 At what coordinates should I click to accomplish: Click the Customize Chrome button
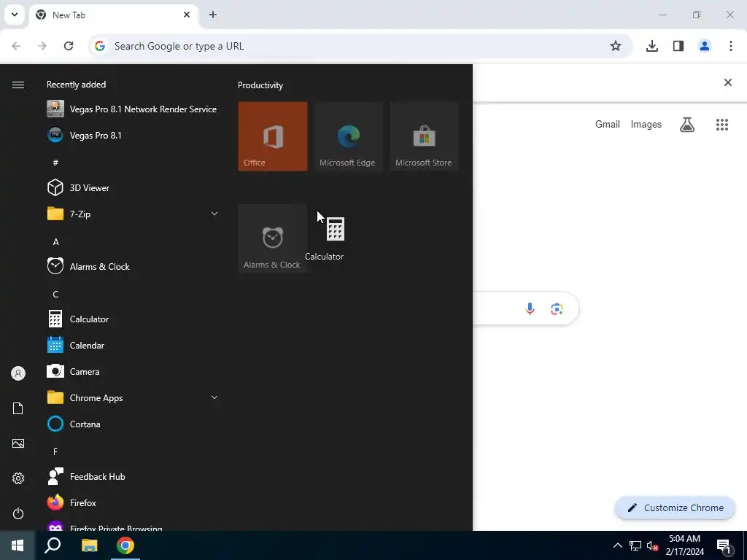(x=675, y=507)
